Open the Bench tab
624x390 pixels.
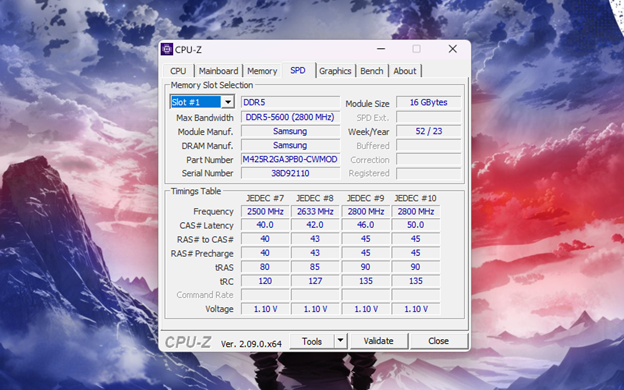point(372,71)
